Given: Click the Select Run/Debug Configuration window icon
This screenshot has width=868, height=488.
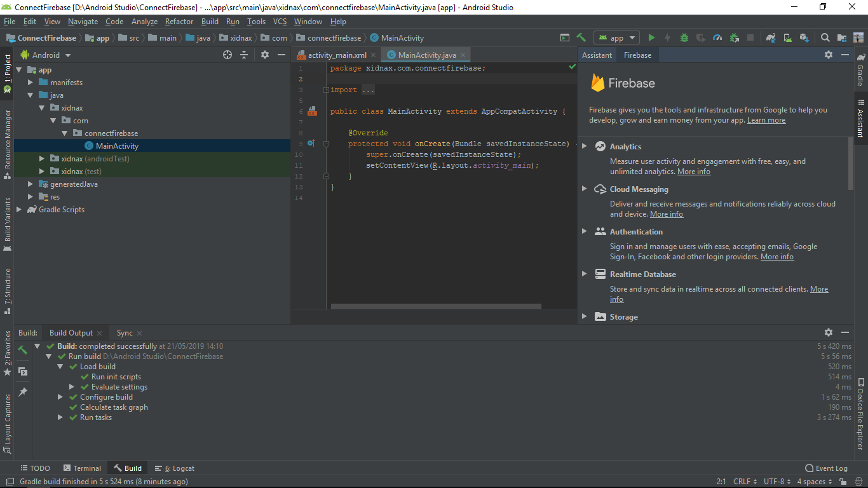Looking at the screenshot, I should tap(565, 37).
